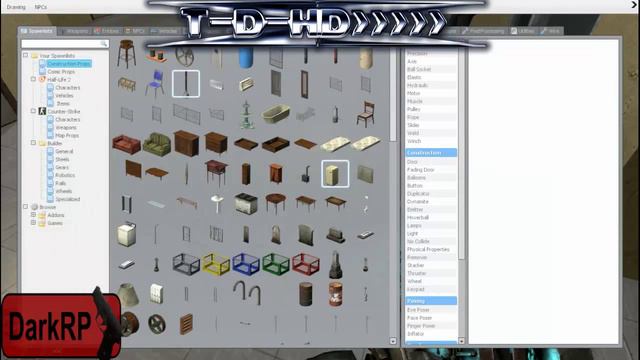The height and width of the screenshot is (360, 640).
Task: Spawn the bathtub prop
Action: [276, 114]
